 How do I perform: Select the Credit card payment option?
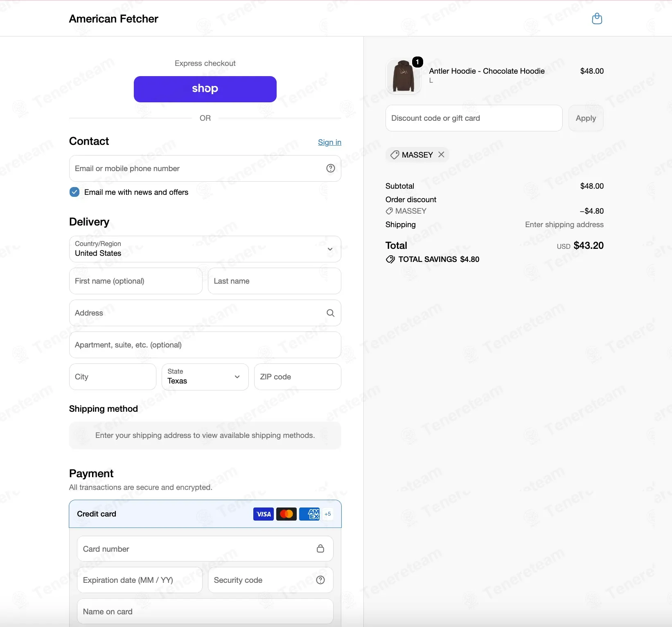tap(205, 514)
